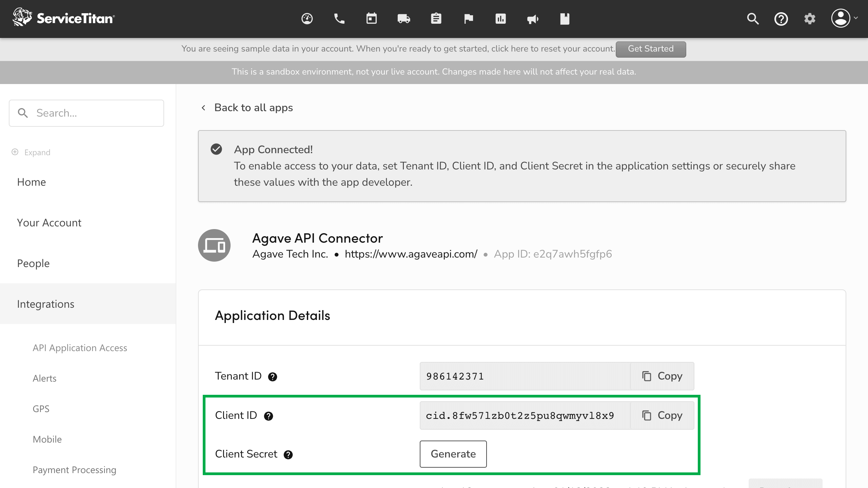Click the Agave API Connector title
This screenshot has height=488, width=868.
pos(317,238)
